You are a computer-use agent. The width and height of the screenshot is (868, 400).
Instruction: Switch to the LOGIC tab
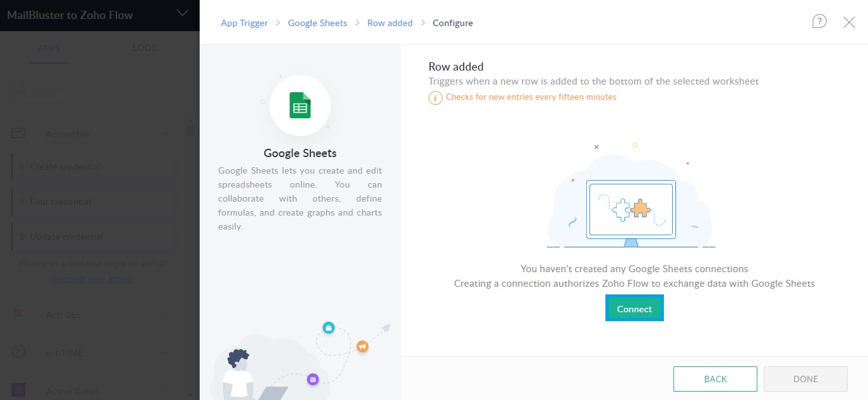[x=146, y=47]
